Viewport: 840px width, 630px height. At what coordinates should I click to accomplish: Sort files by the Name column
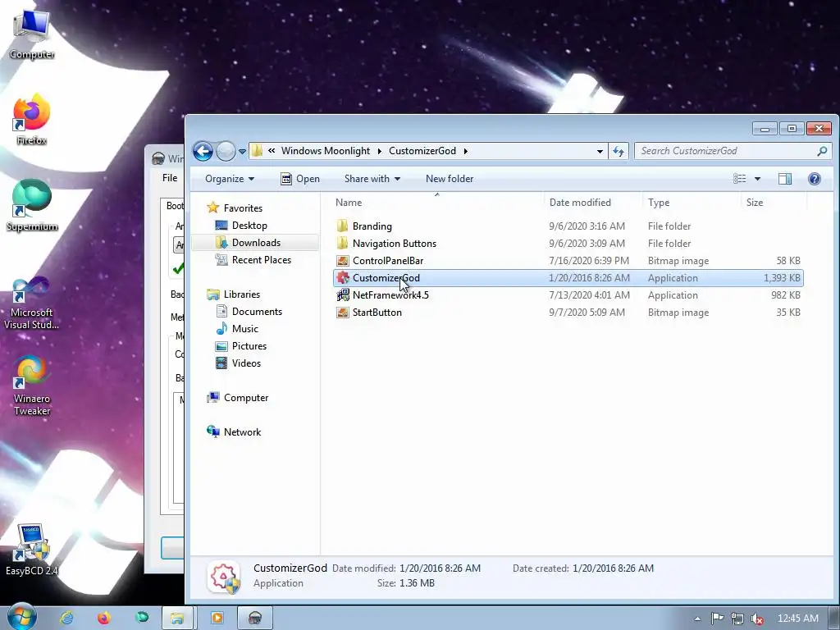[436, 203]
